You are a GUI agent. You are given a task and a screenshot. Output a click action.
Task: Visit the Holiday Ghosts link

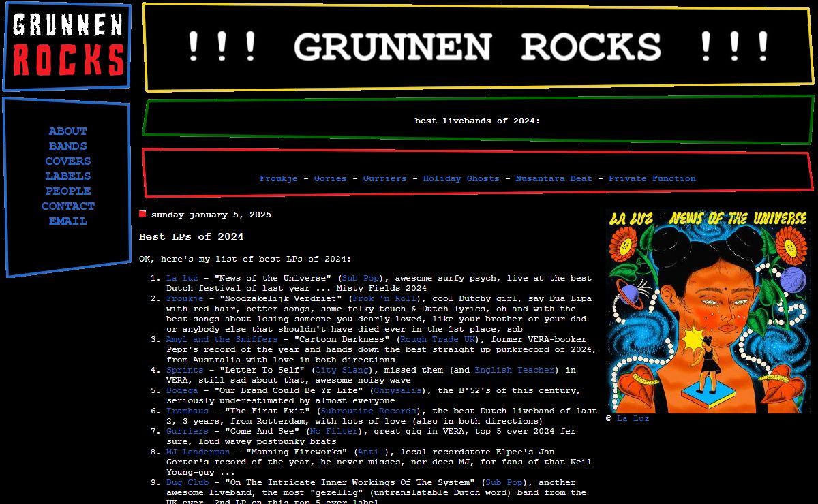461,178
